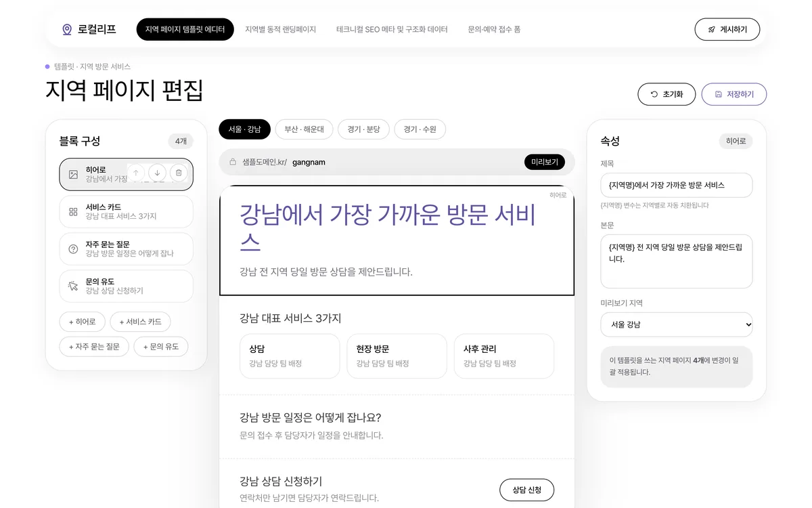The height and width of the screenshot is (508, 812).
Task: Click the 초기화 reset arrow icon
Action: [x=654, y=94]
